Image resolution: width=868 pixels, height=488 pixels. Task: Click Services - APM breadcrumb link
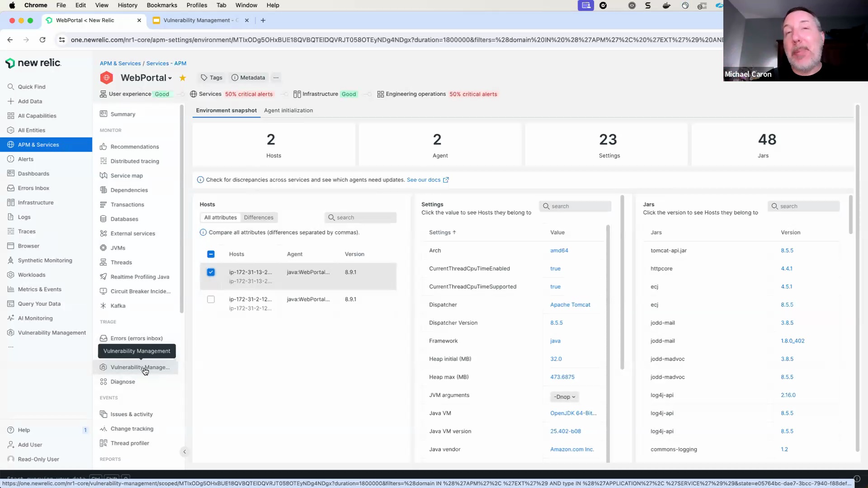[x=166, y=63]
